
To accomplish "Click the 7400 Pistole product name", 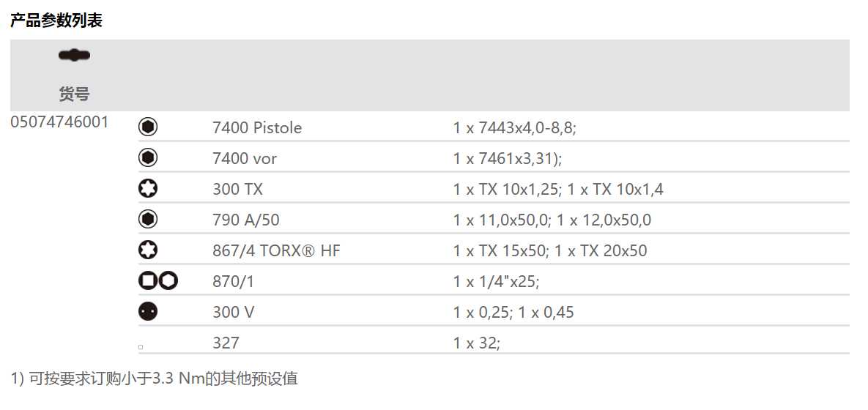I will click(257, 127).
